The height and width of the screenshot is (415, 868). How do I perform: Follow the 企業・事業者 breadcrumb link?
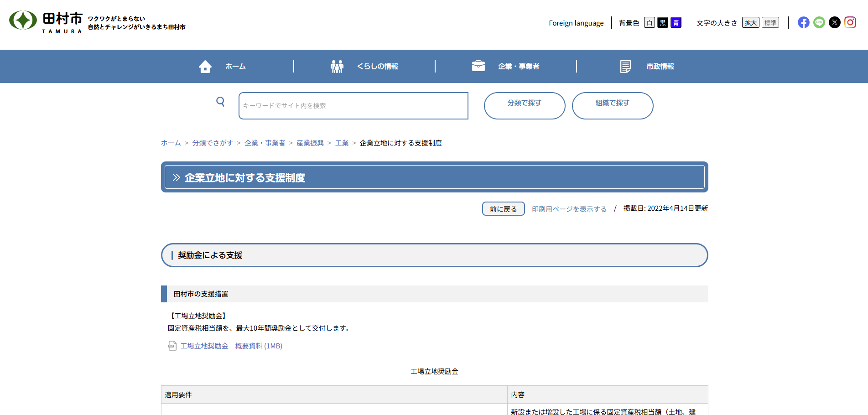pyautogui.click(x=265, y=143)
